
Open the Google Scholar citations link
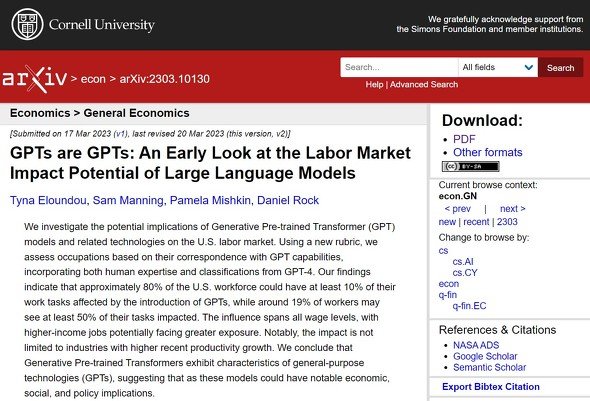pos(485,356)
